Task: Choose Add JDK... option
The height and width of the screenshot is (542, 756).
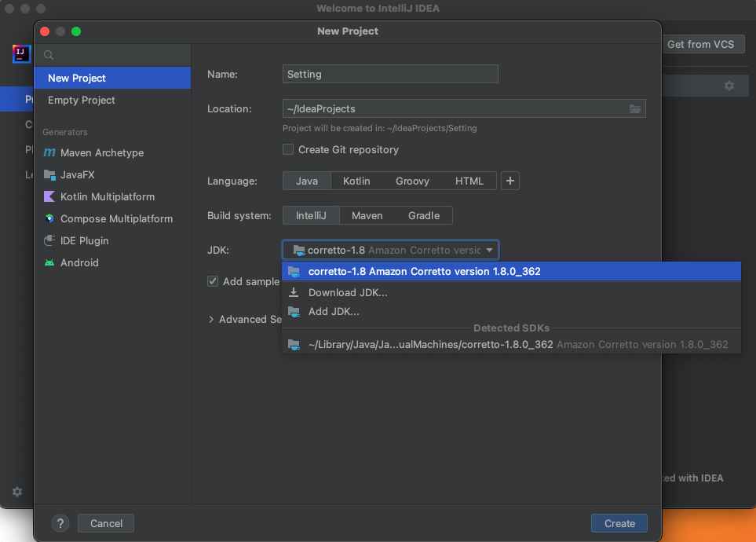Action: coord(511,312)
